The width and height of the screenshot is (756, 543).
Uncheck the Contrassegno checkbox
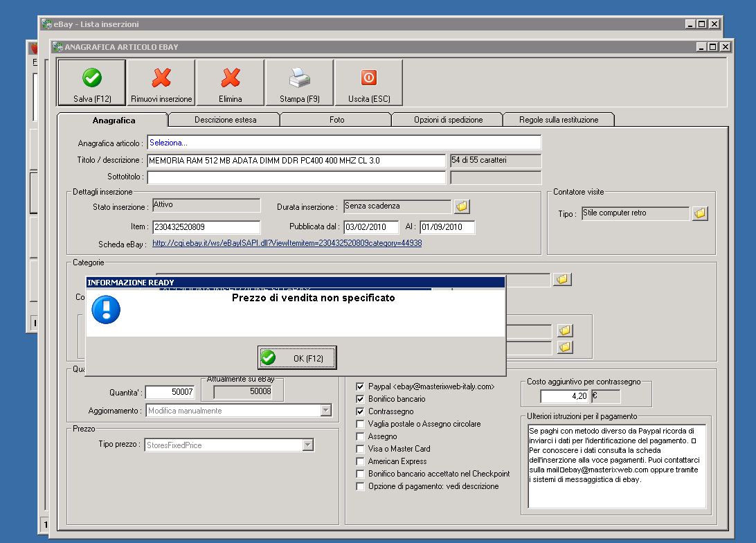360,411
